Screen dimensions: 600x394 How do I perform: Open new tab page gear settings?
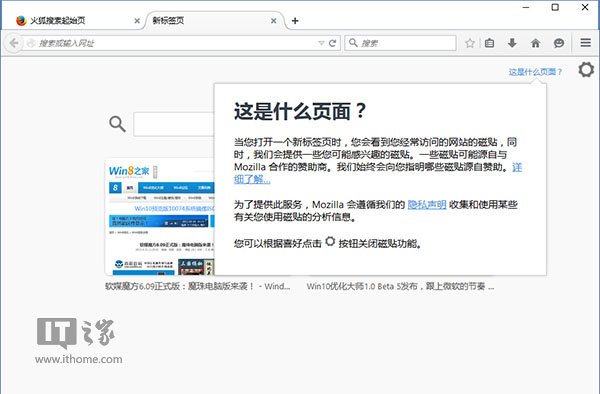point(586,70)
